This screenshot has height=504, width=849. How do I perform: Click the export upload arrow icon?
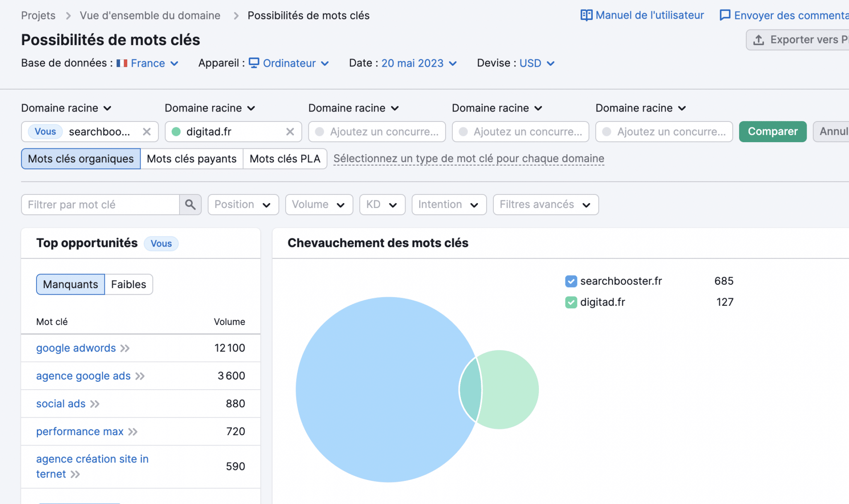[x=758, y=40]
